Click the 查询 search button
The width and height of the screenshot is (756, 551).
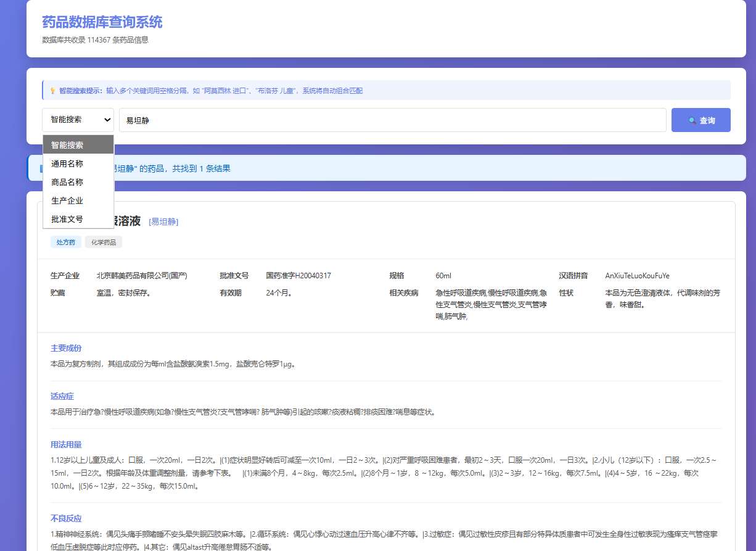701,120
